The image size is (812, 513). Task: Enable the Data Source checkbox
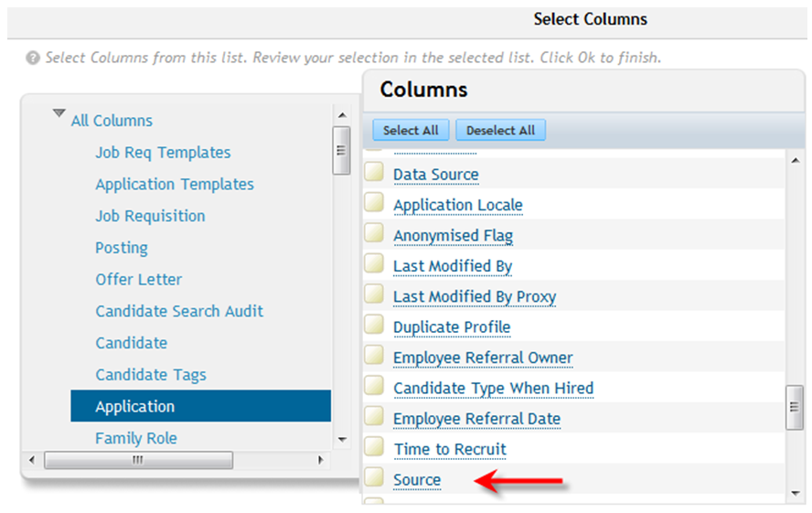click(374, 173)
